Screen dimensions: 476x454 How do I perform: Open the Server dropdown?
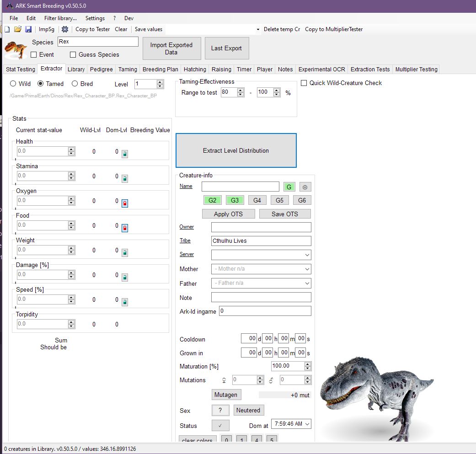[x=307, y=255]
